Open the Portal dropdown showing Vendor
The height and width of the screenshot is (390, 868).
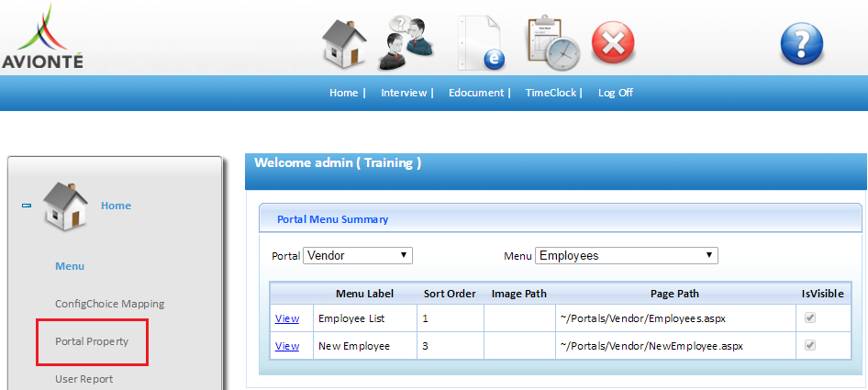click(x=358, y=255)
